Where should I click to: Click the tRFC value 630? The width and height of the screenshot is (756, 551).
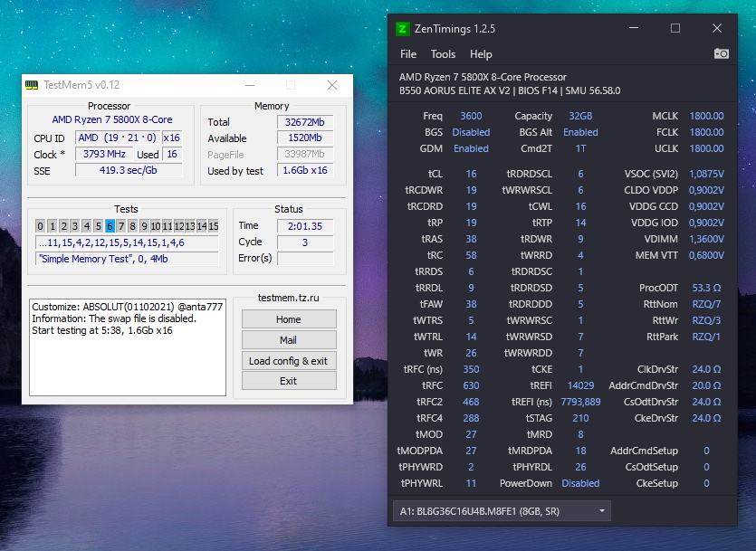471,385
